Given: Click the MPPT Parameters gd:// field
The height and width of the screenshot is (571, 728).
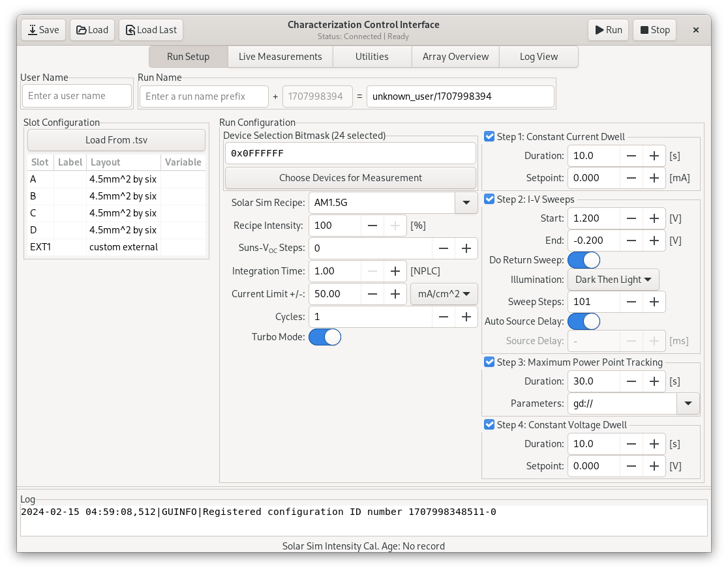Looking at the screenshot, I should (x=622, y=403).
